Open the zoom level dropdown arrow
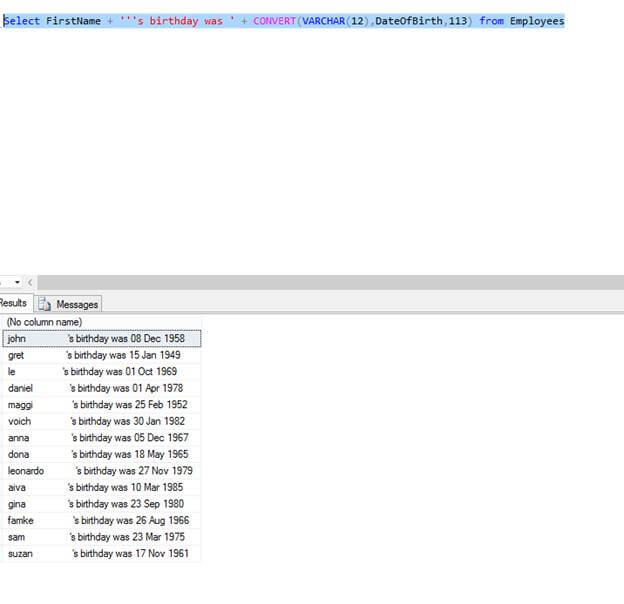The height and width of the screenshot is (604, 624). click(x=17, y=282)
